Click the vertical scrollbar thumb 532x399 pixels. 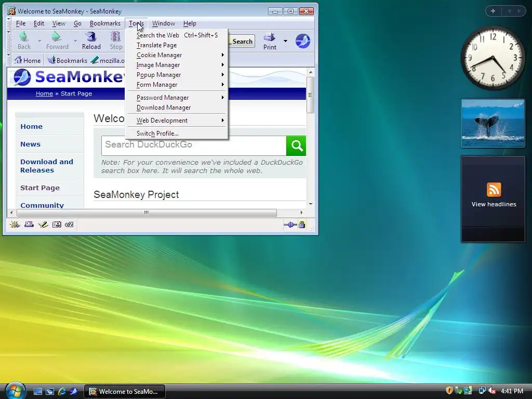pos(310,95)
